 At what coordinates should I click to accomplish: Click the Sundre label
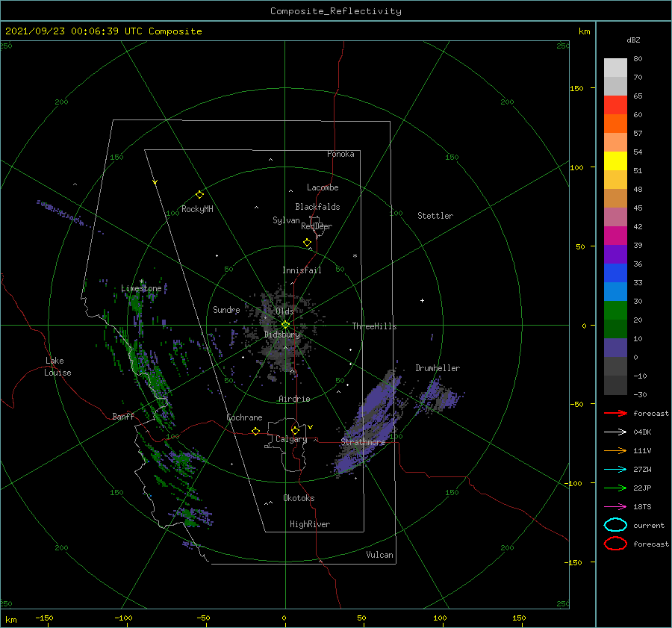226,310
